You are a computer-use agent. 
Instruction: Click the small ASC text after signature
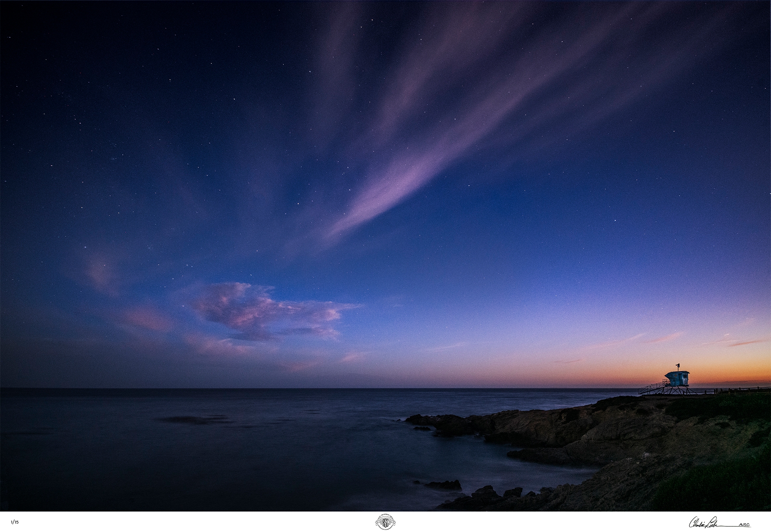tap(744, 525)
